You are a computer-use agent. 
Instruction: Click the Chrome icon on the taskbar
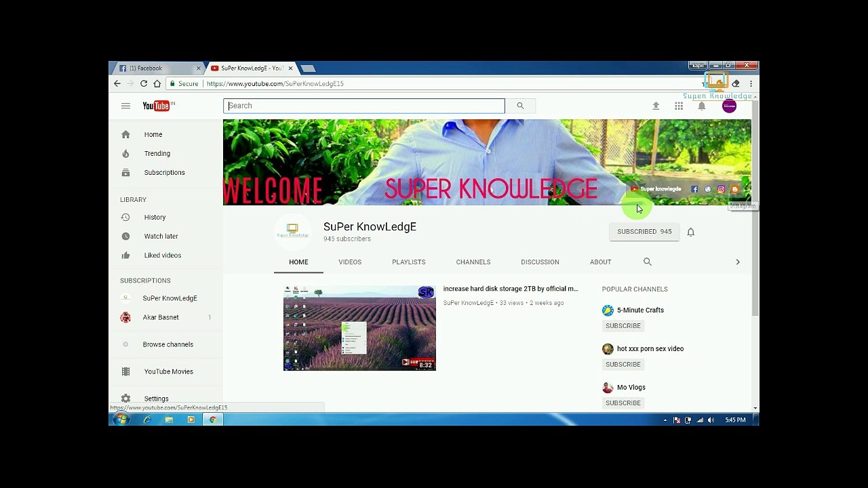point(212,420)
